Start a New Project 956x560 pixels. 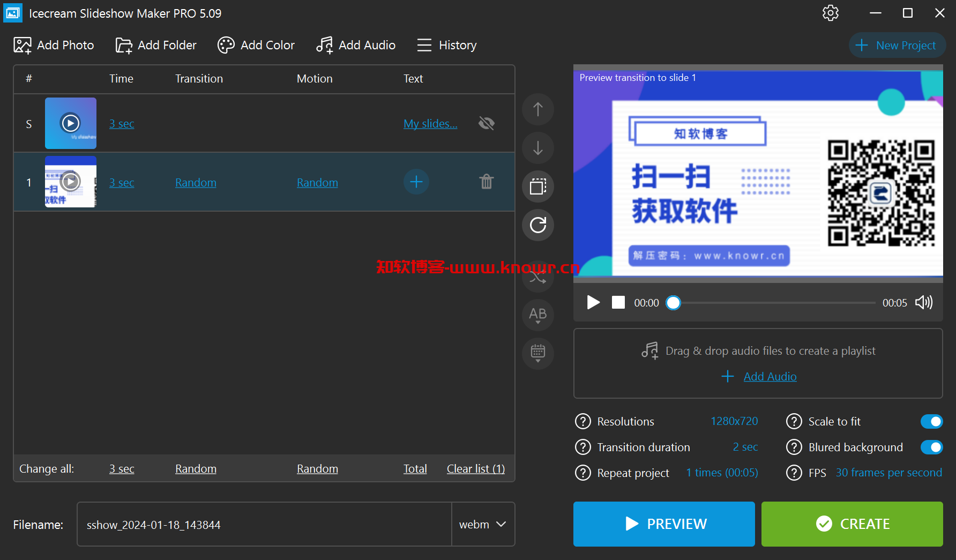pos(897,46)
